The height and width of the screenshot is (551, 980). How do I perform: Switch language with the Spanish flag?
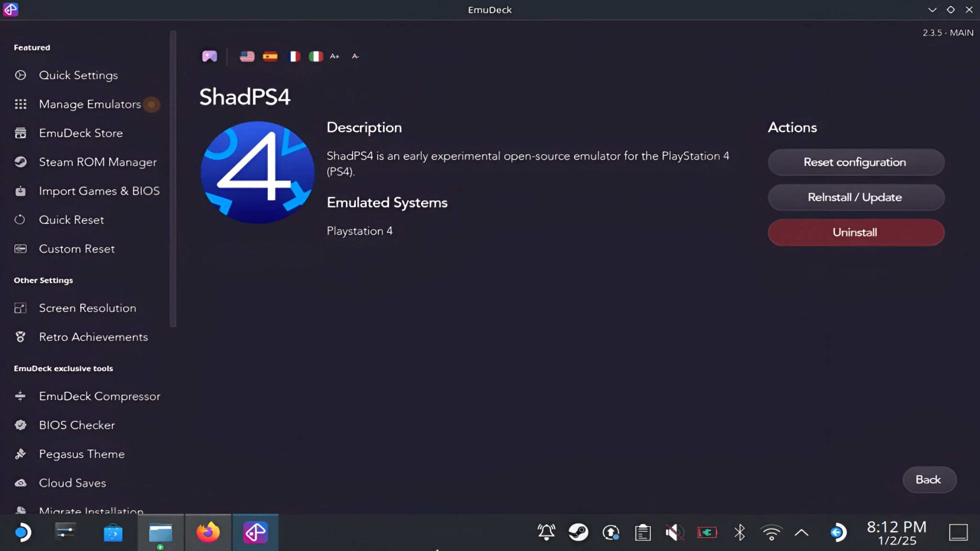point(270,56)
